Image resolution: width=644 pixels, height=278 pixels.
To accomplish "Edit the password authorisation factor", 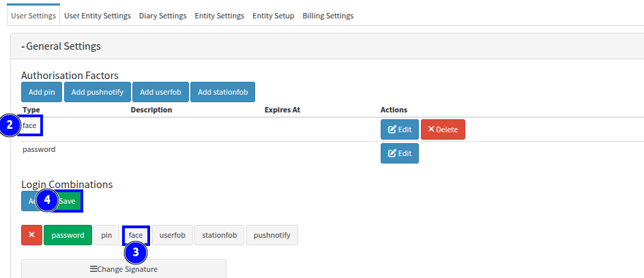I will click(400, 153).
